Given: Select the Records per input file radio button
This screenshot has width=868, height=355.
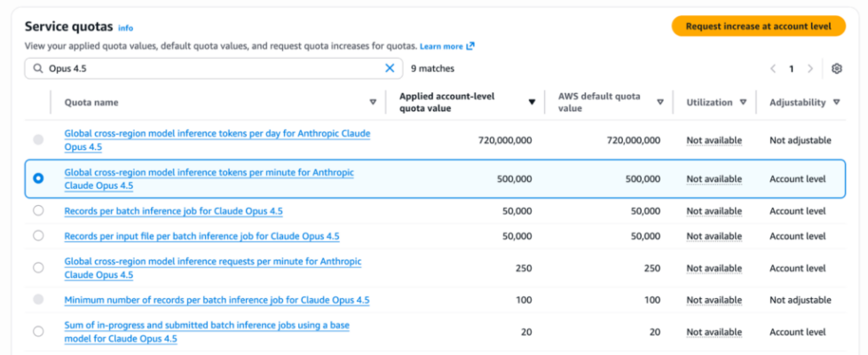Looking at the screenshot, I should pos(38,236).
